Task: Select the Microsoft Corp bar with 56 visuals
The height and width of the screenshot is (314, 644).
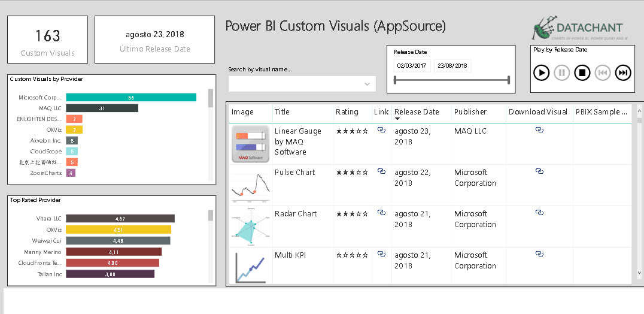Action: coord(131,98)
